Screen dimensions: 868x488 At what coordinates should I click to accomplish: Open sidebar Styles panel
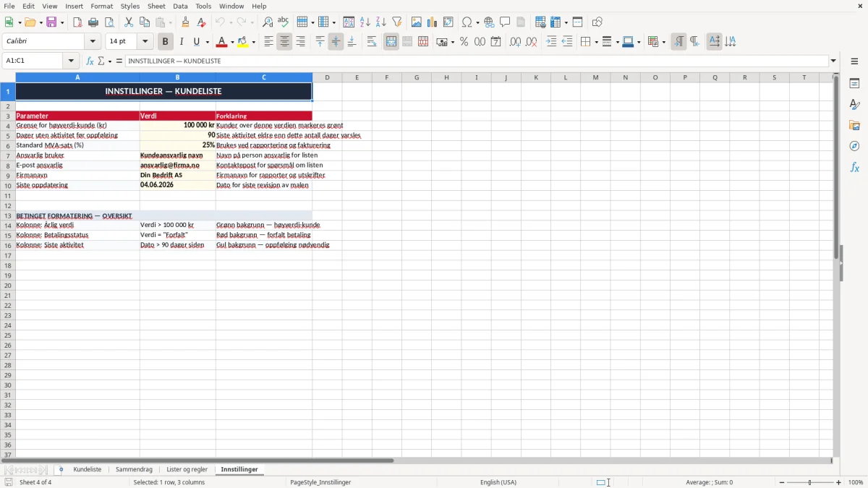854,105
